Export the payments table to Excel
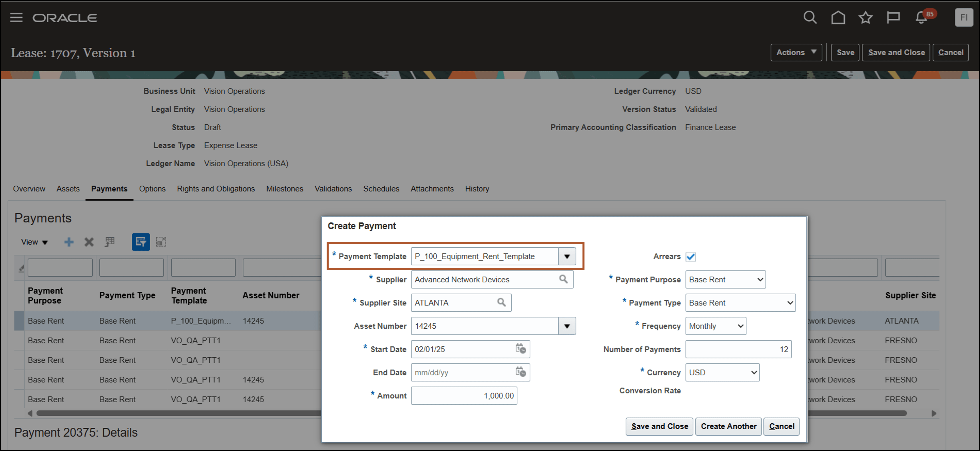The height and width of the screenshot is (451, 980). (110, 242)
